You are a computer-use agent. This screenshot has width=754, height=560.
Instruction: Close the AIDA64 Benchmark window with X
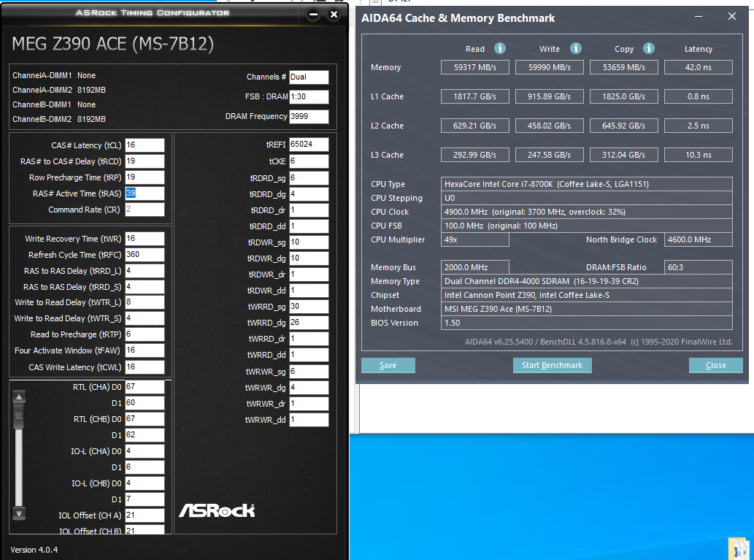(x=732, y=16)
